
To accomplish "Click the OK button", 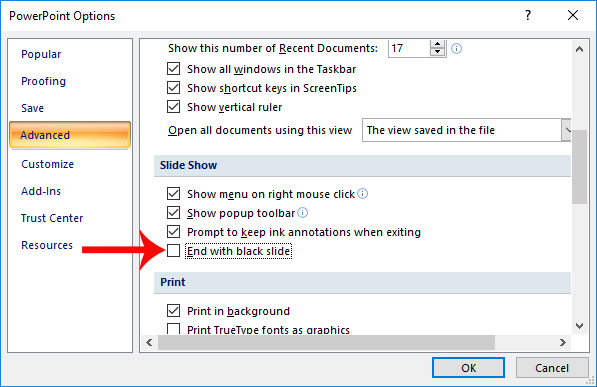I will (468, 368).
